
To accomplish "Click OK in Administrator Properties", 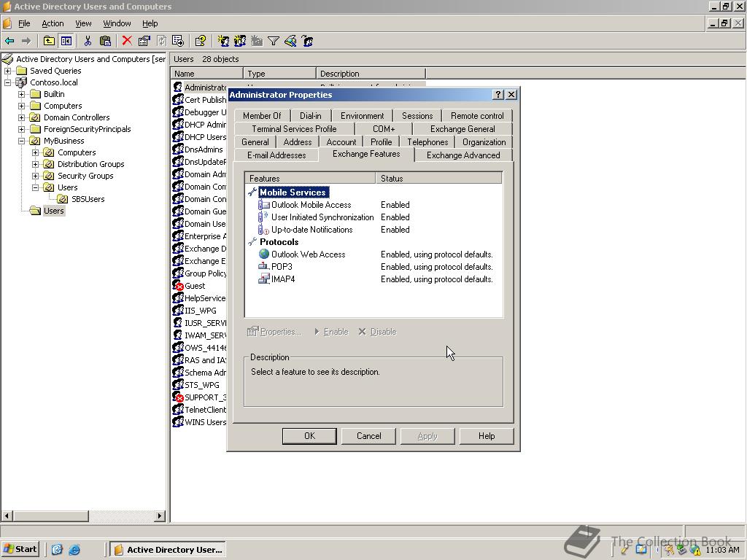I will tap(309, 436).
